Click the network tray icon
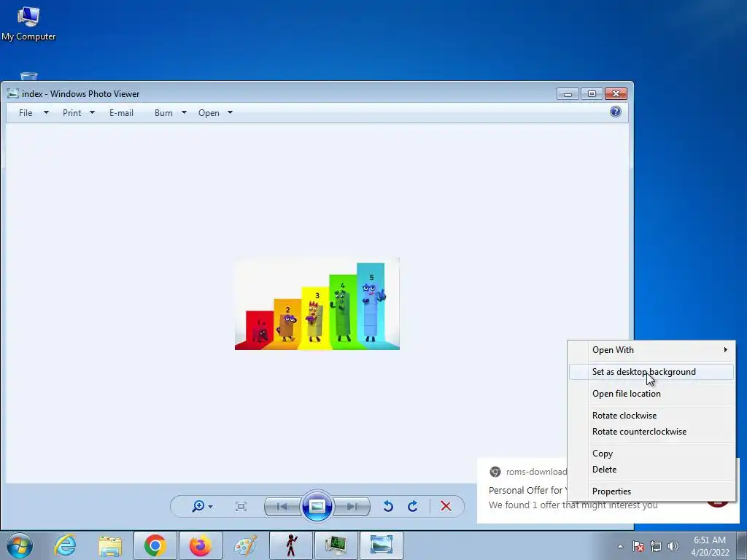This screenshot has width=747, height=560. (x=656, y=546)
